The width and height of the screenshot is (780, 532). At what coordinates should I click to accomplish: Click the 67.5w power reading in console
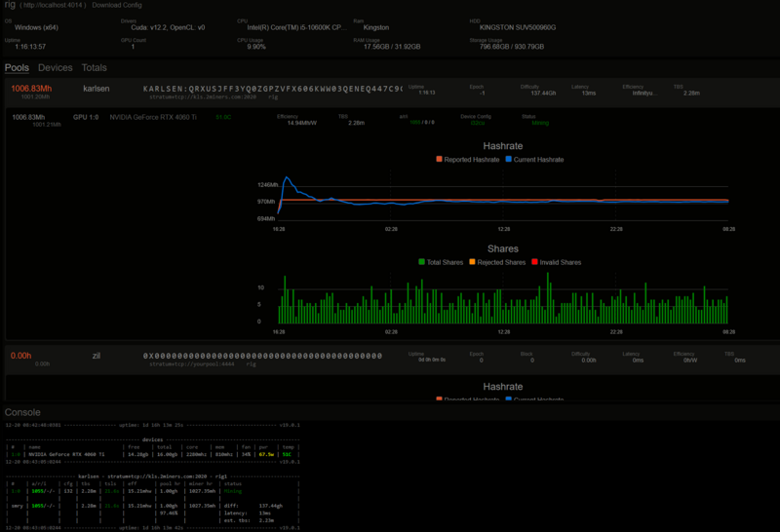(266, 454)
